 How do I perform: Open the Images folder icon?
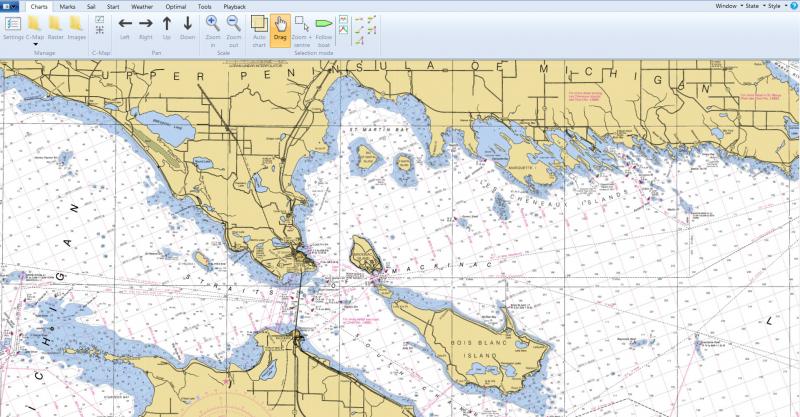click(77, 26)
